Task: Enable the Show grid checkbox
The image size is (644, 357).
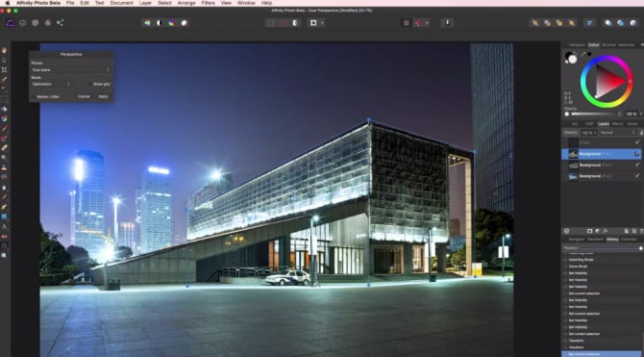Action: 89,85
